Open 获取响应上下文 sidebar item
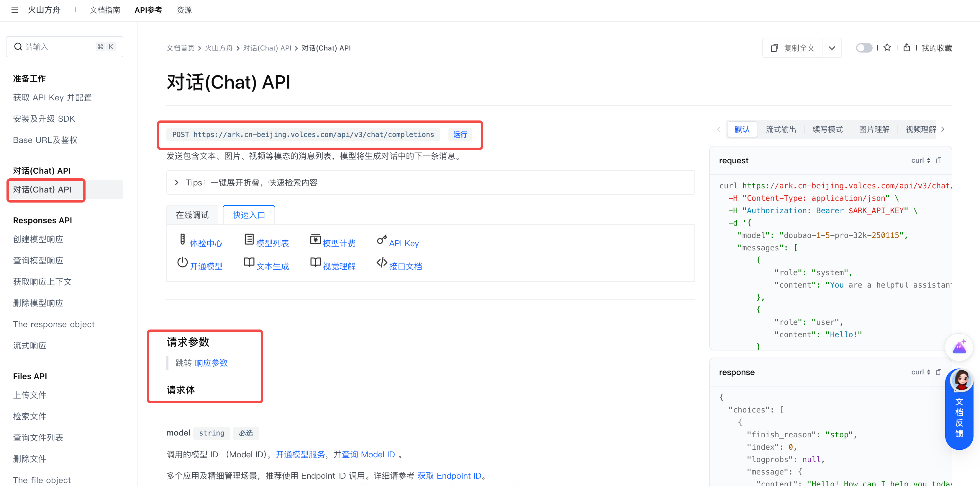 pos(42,282)
